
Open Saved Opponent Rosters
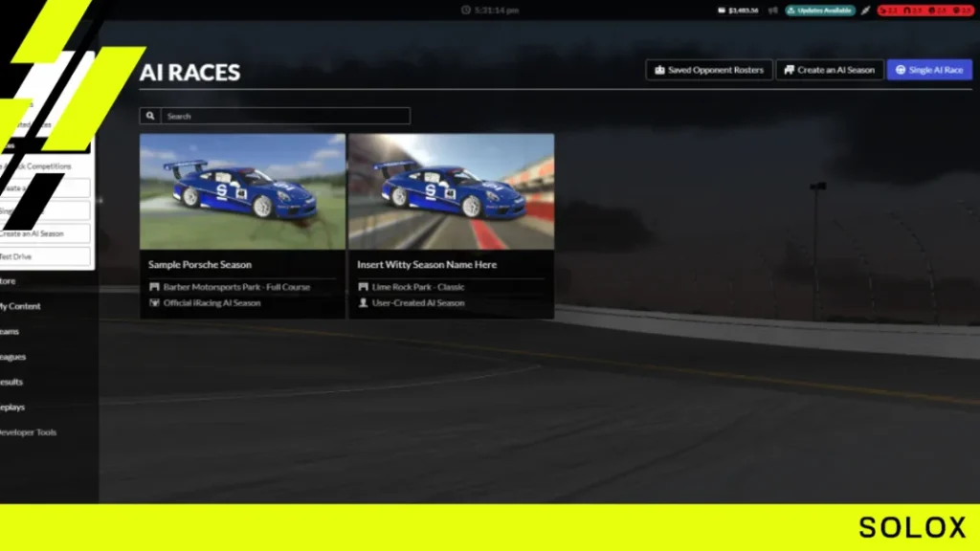tap(709, 70)
